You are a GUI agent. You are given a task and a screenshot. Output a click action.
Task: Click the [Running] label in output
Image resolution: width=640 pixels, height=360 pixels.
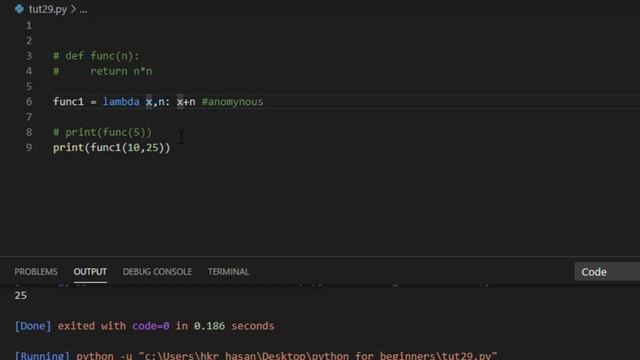click(x=42, y=356)
